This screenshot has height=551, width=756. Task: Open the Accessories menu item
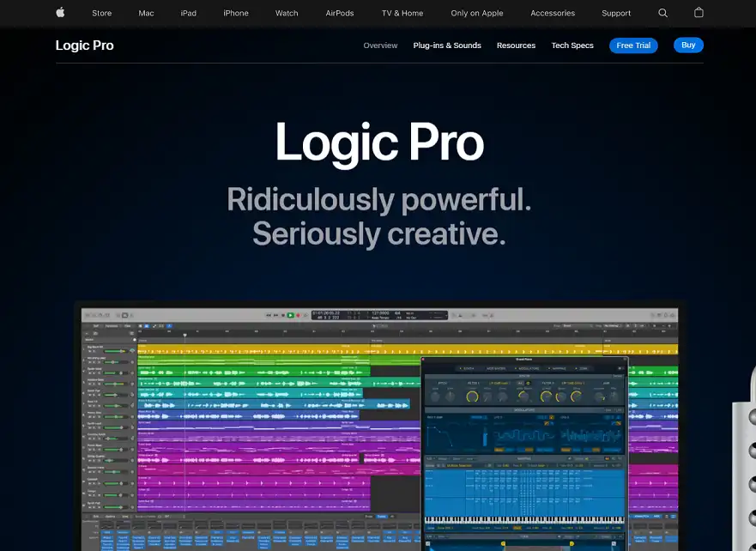pyautogui.click(x=553, y=13)
